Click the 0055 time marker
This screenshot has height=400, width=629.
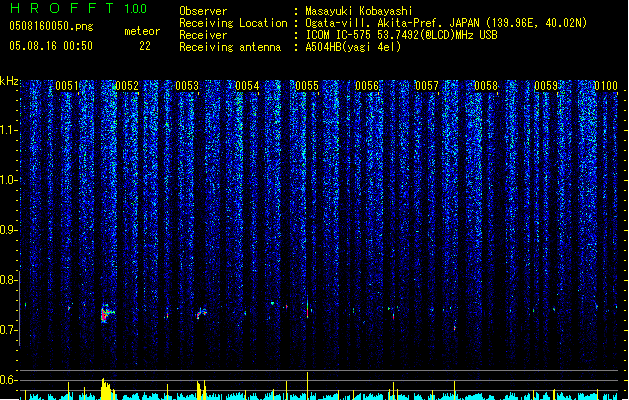[x=307, y=86]
